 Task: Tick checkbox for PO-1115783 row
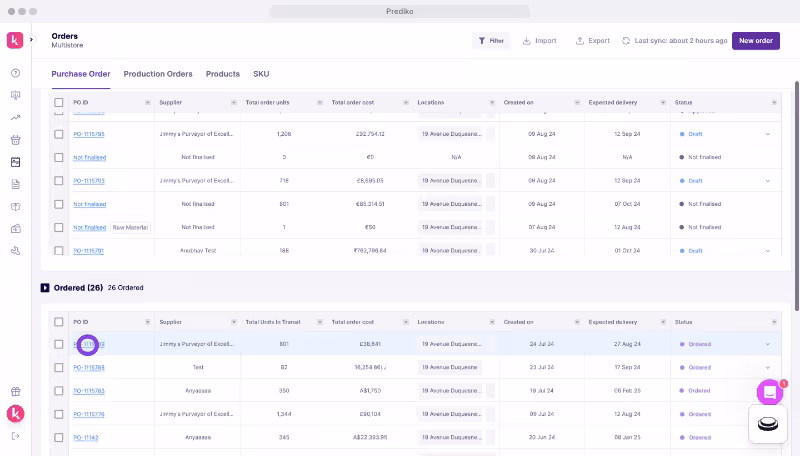pyautogui.click(x=59, y=391)
